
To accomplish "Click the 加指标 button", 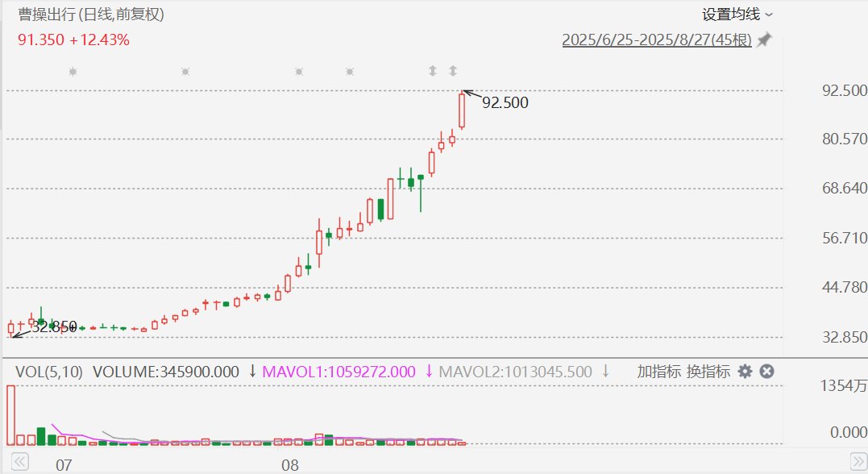I will pos(658,372).
